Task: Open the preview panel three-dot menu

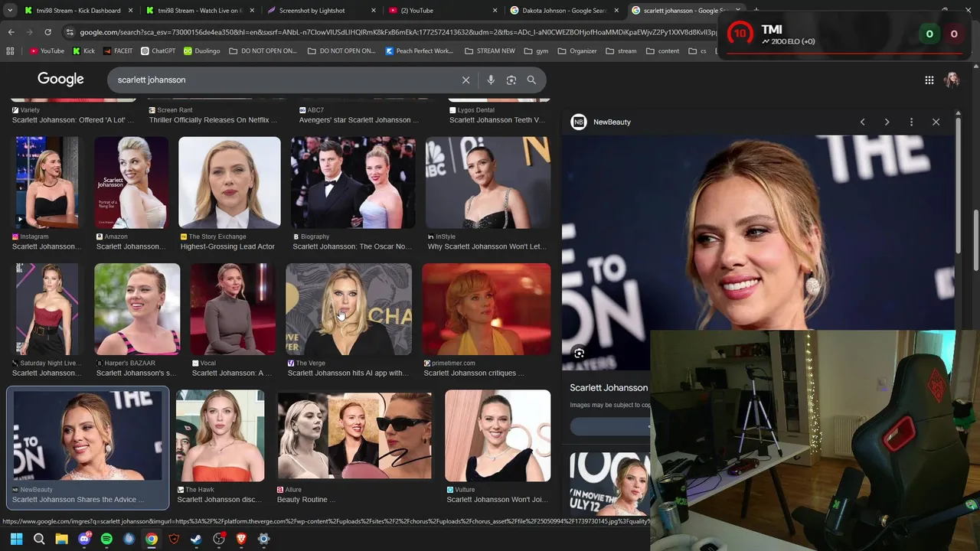Action: (911, 122)
